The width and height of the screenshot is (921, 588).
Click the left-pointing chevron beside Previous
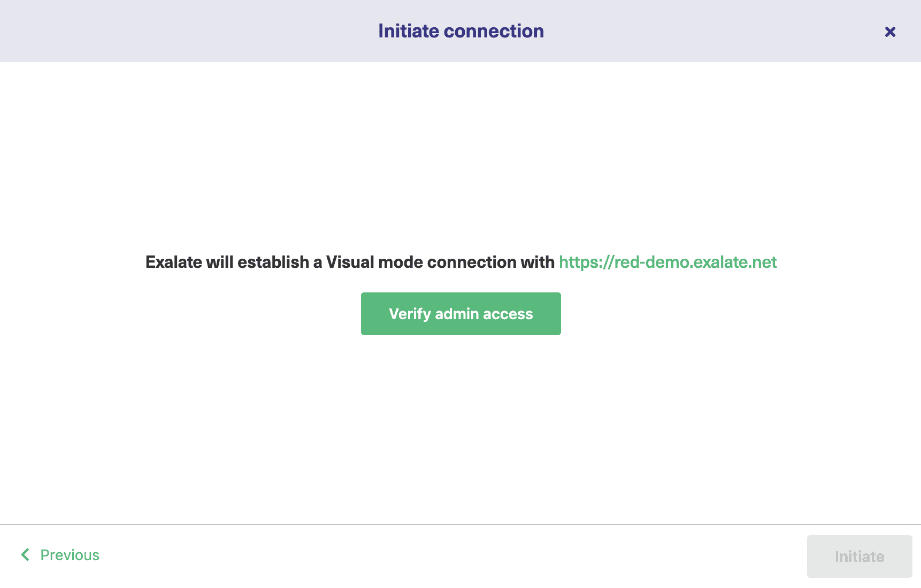pyautogui.click(x=25, y=555)
